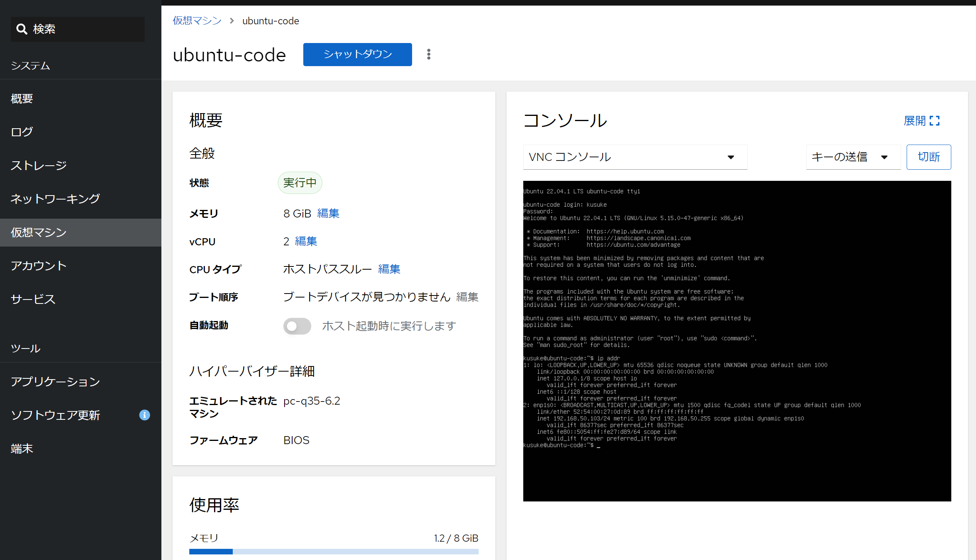This screenshot has height=560, width=976.
Task: Open the kebab menu next to Shutdown
Action: coord(429,55)
